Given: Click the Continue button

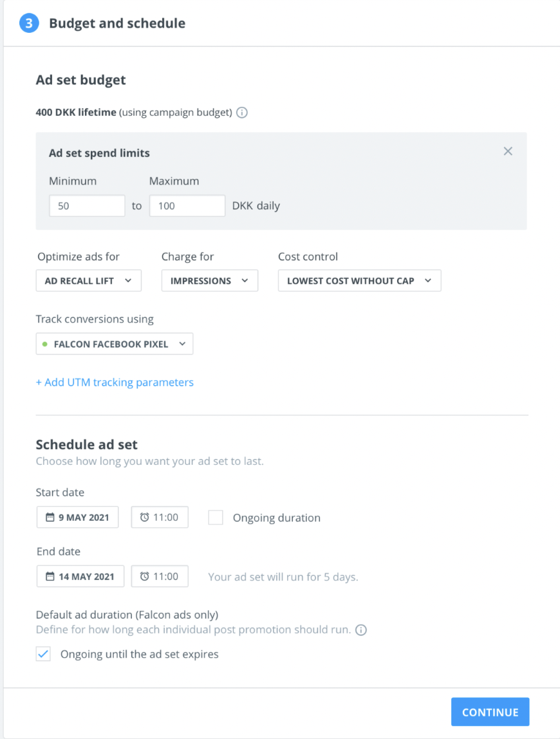Looking at the screenshot, I should [x=490, y=712].
